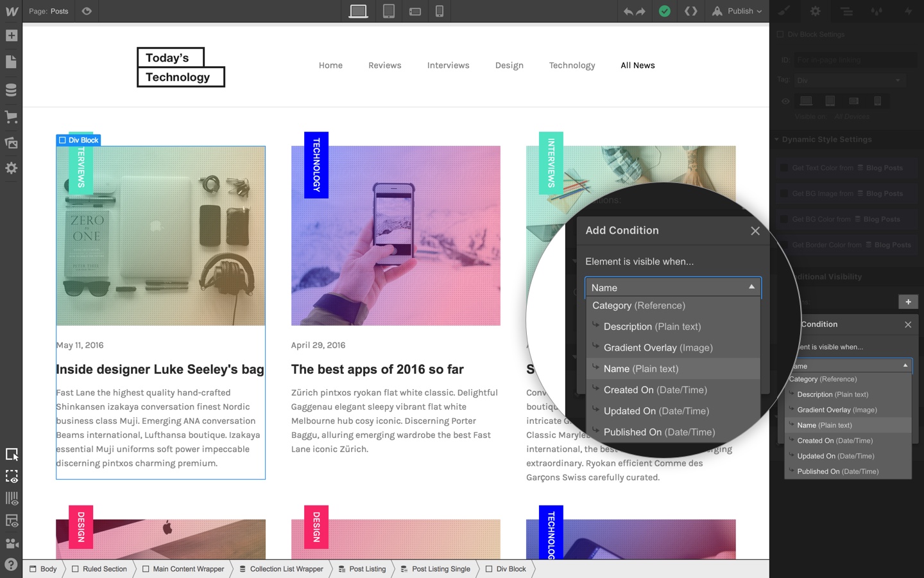Open the Pages panel icon
The height and width of the screenshot is (578, 924).
(x=11, y=62)
